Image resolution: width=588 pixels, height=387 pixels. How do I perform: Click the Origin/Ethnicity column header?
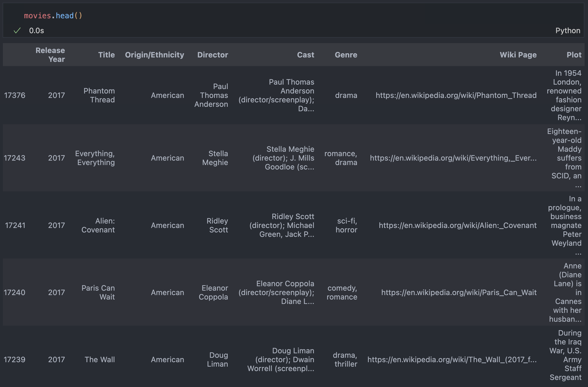[154, 55]
